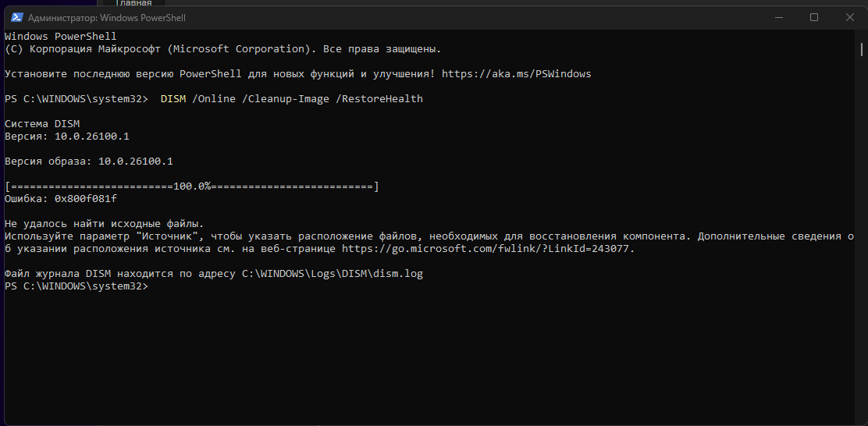The image size is (868, 426).
Task: Click the 100.0% progress bar line
Action: [x=191, y=186]
